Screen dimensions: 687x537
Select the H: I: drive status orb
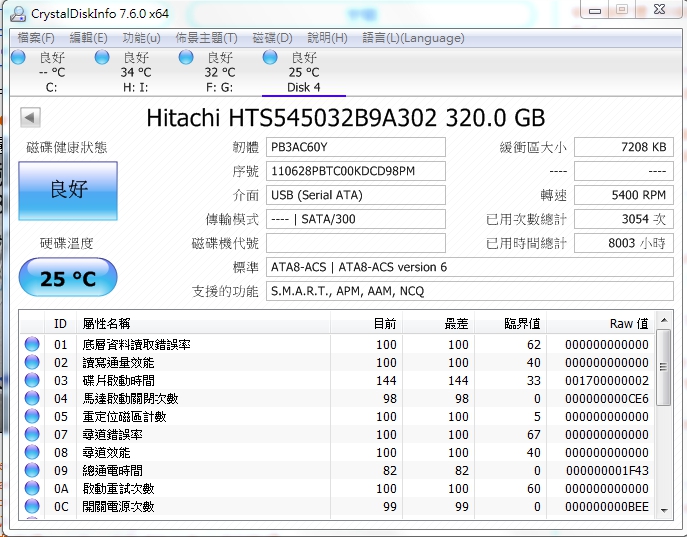pyautogui.click(x=102, y=57)
